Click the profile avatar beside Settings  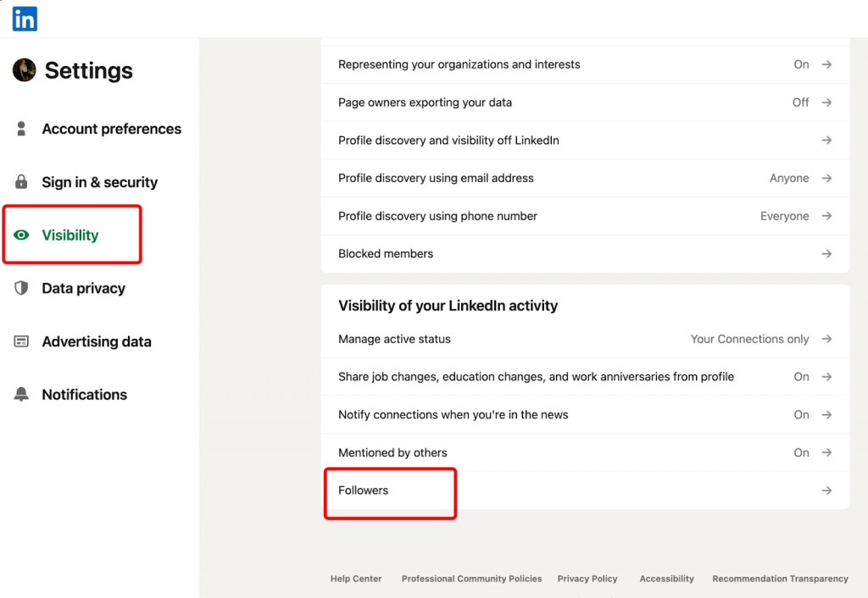[x=25, y=70]
